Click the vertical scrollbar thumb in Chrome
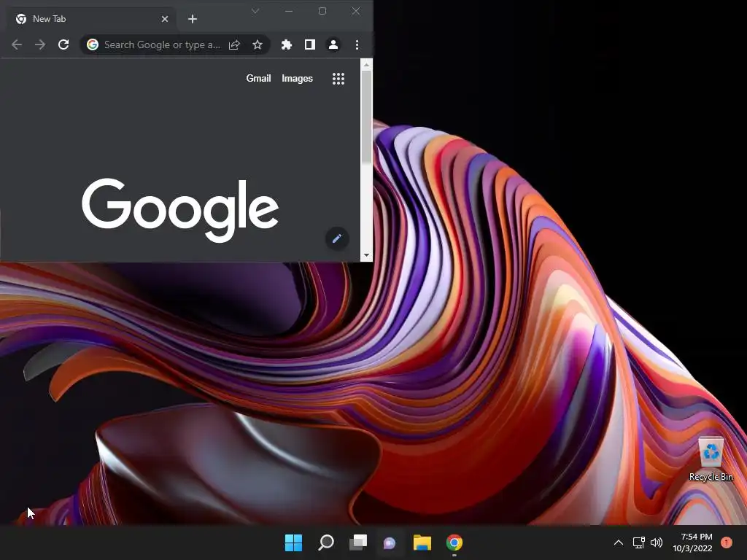This screenshot has width=747, height=560. [366, 117]
